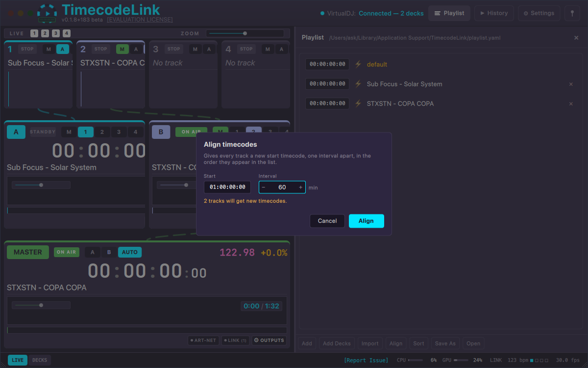Toggle A mode on deck 1

[63, 49]
